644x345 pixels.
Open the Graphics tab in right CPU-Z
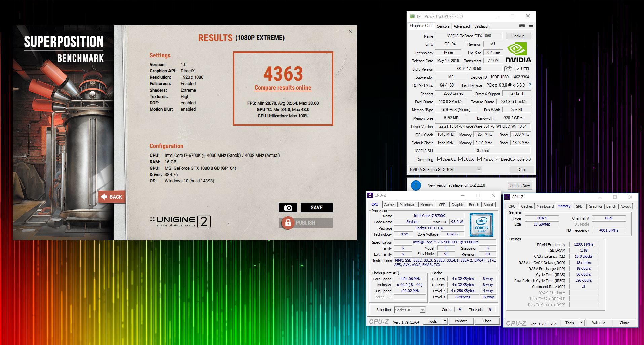[x=595, y=206]
